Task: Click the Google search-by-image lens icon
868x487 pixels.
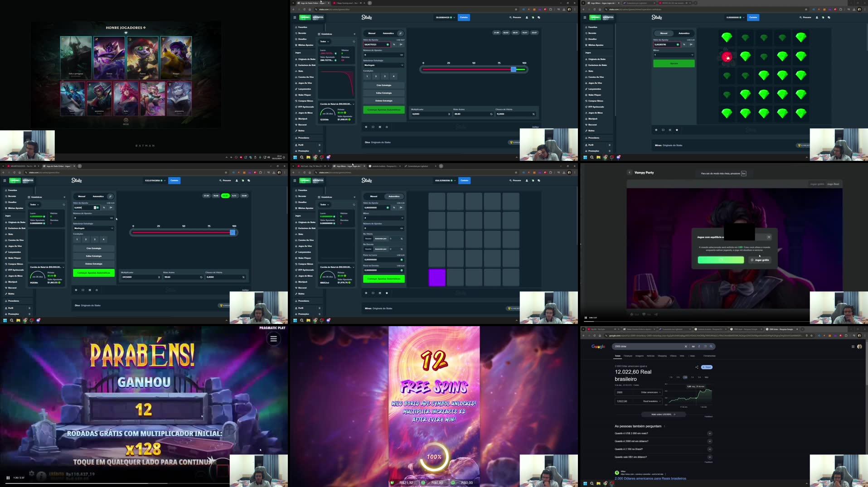Action: [x=705, y=346]
